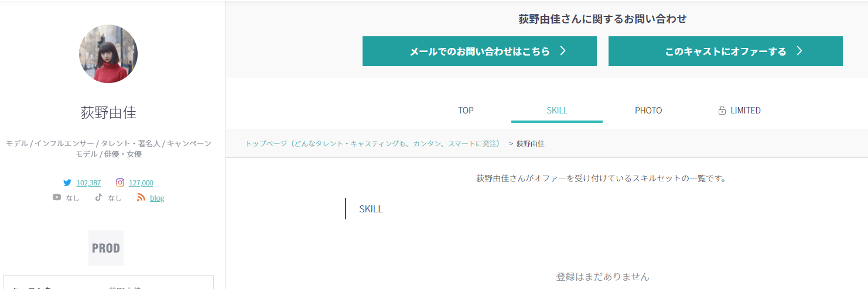
Task: Go to the PHOTO tab
Action: point(648,111)
